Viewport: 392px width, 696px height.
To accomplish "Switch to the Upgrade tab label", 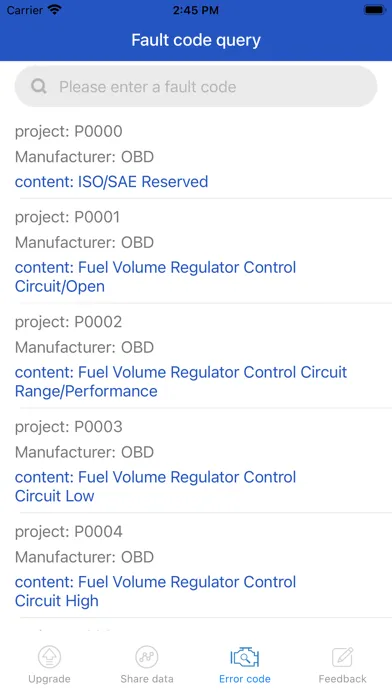I will pos(49,679).
